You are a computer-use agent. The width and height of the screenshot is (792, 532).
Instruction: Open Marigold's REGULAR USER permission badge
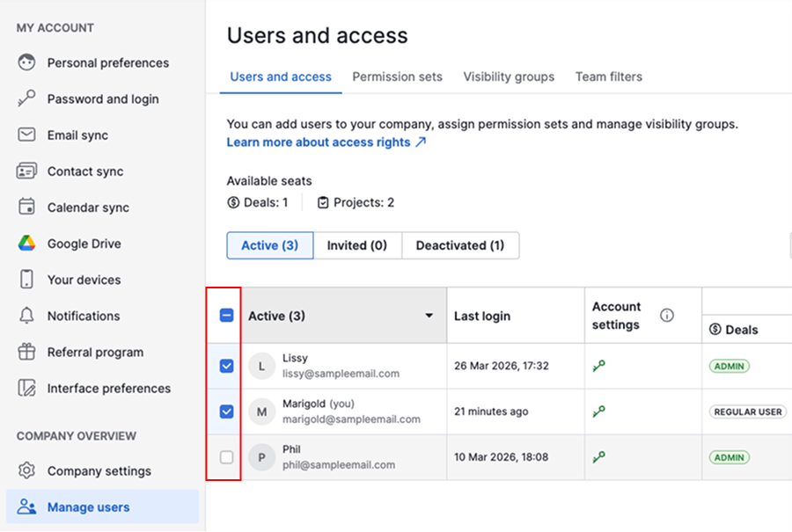tap(748, 412)
